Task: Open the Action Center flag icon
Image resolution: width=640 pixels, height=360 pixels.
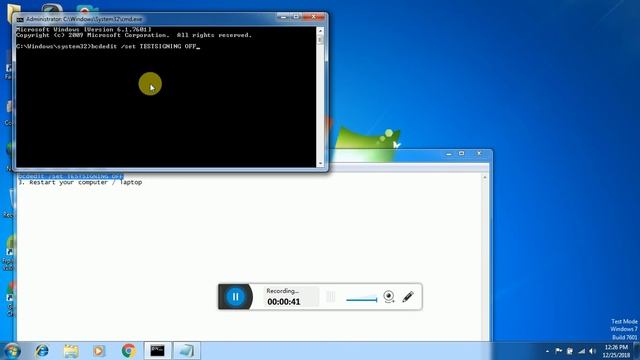Action: (558, 351)
